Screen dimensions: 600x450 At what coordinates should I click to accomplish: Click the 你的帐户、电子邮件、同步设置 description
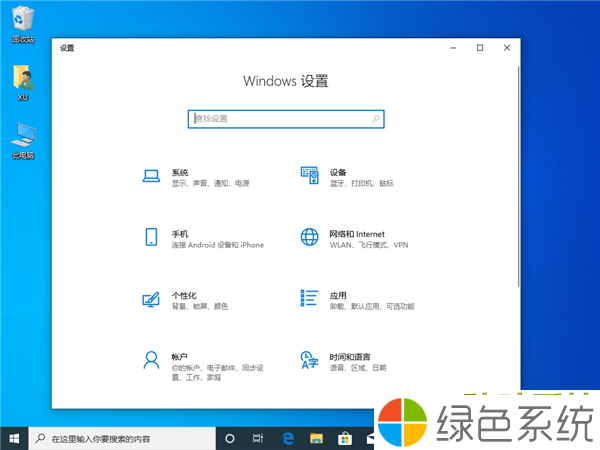pos(217,373)
